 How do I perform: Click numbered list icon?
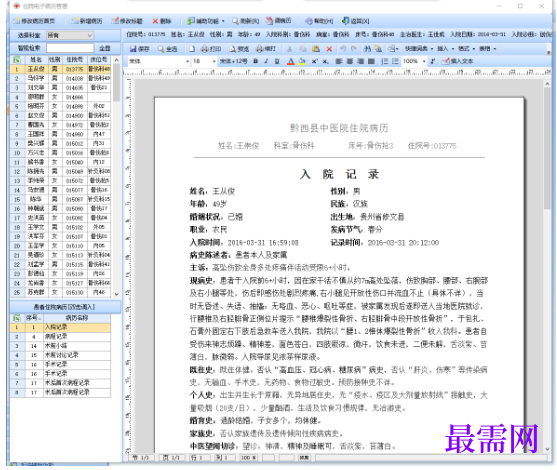click(x=385, y=61)
